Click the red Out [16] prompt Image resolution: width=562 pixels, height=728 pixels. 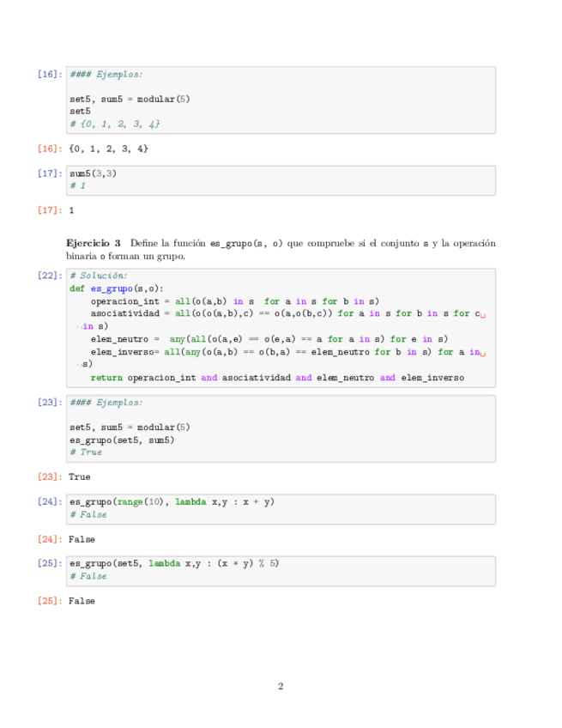(49, 149)
